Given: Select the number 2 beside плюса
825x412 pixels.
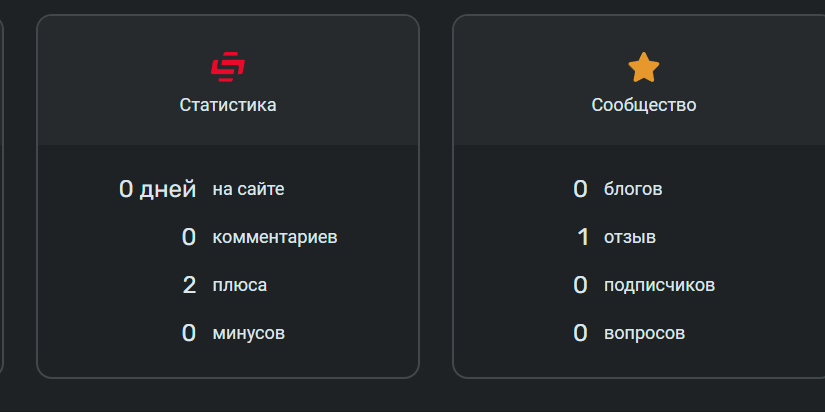Looking at the screenshot, I should (189, 285).
